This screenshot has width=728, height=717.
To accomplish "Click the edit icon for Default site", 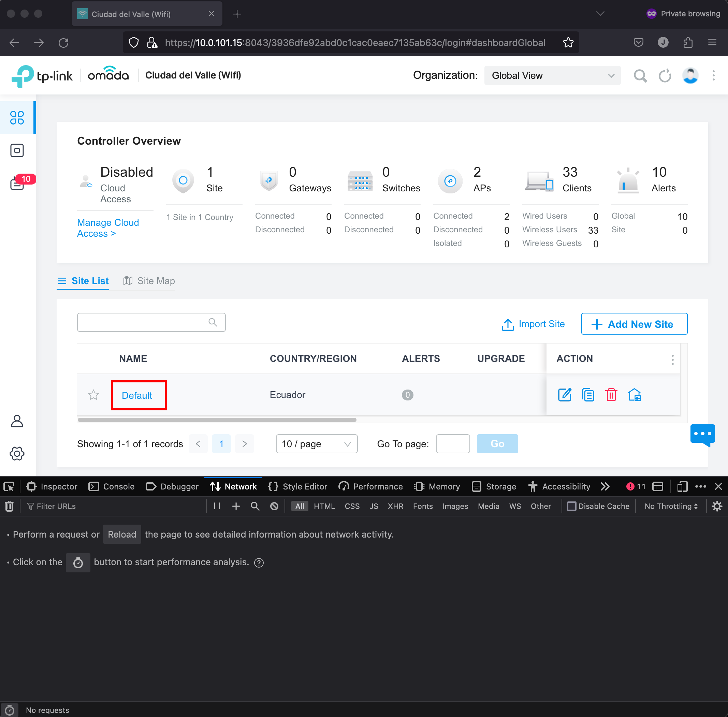I will pyautogui.click(x=563, y=395).
